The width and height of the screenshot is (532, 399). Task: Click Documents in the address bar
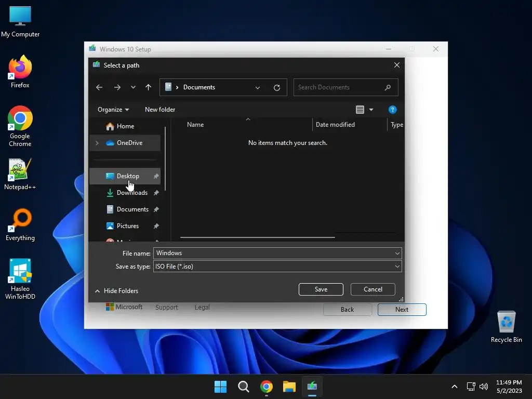pos(199,87)
